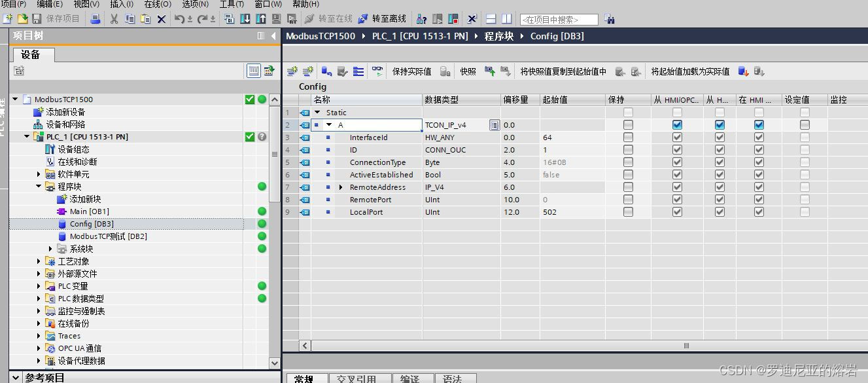
Task: Expand the 系统块 folder
Action: (x=50, y=249)
